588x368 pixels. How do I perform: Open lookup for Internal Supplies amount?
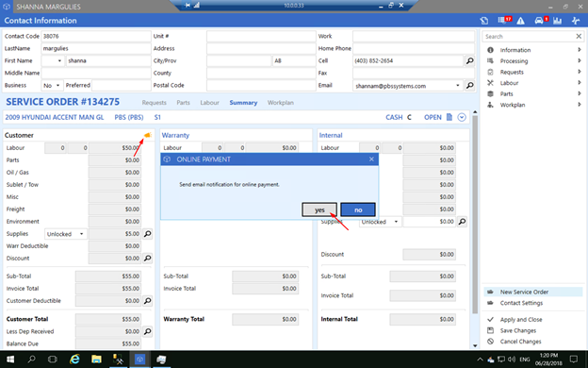click(x=462, y=222)
